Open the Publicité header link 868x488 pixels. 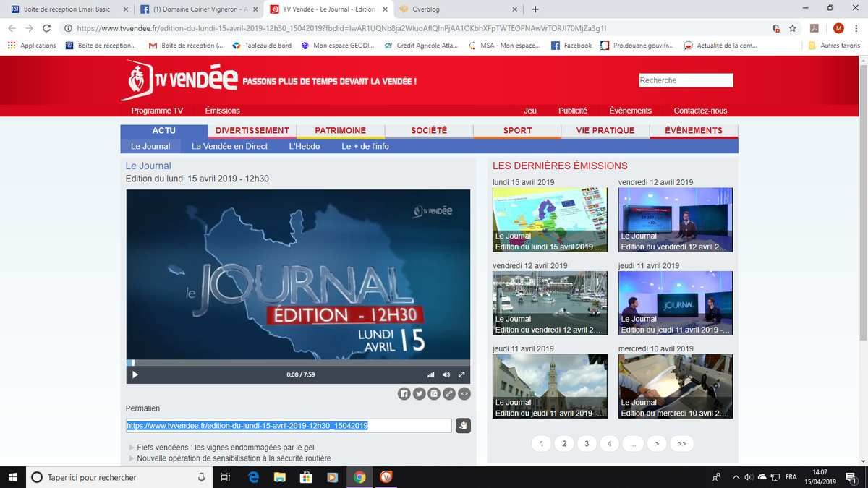coord(573,111)
